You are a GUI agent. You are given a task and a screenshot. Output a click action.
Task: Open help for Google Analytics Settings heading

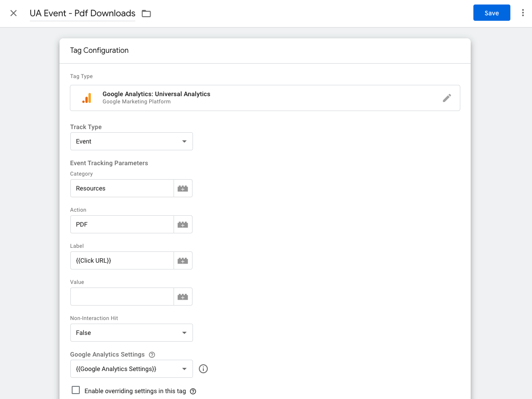click(x=152, y=354)
